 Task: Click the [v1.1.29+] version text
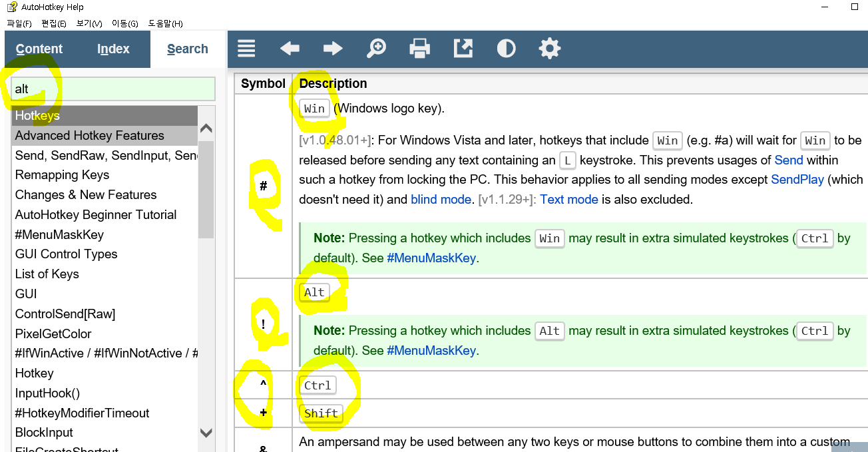(507, 200)
